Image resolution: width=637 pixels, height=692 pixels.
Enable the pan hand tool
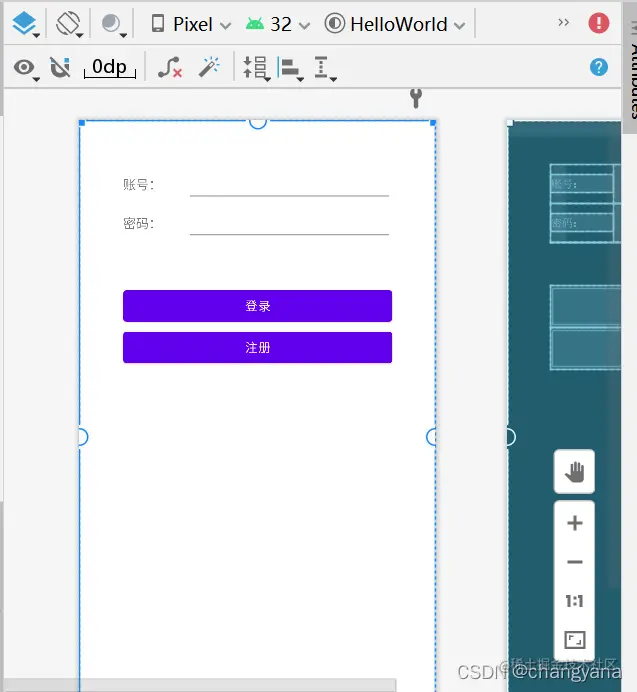pyautogui.click(x=574, y=472)
